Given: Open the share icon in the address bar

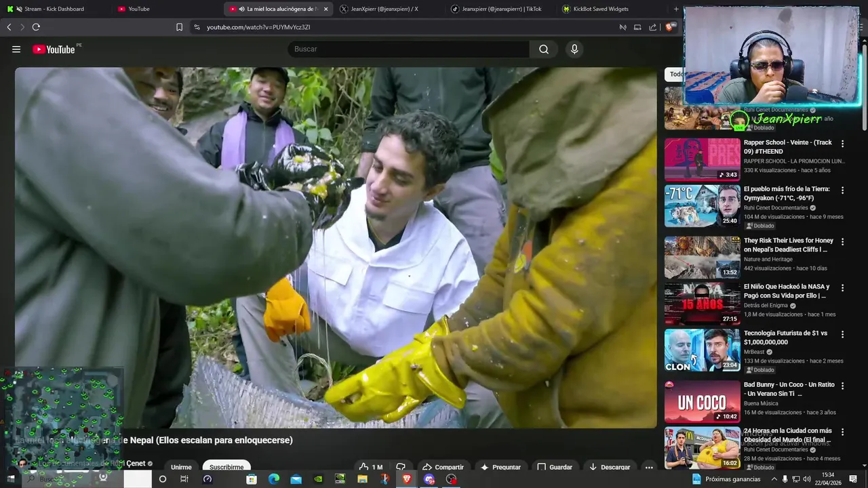Looking at the screenshot, I should click(x=652, y=27).
